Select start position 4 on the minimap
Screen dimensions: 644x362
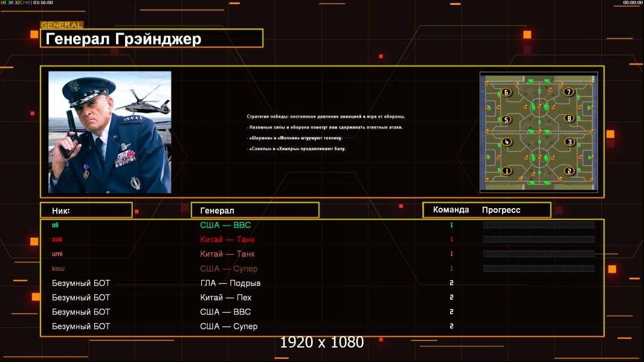tap(506, 142)
